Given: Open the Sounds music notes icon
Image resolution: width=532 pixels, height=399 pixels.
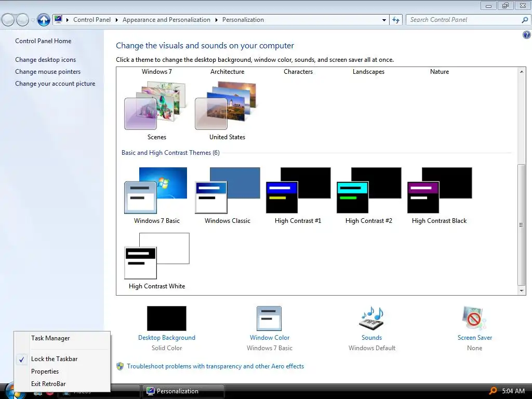Looking at the screenshot, I should (371, 318).
